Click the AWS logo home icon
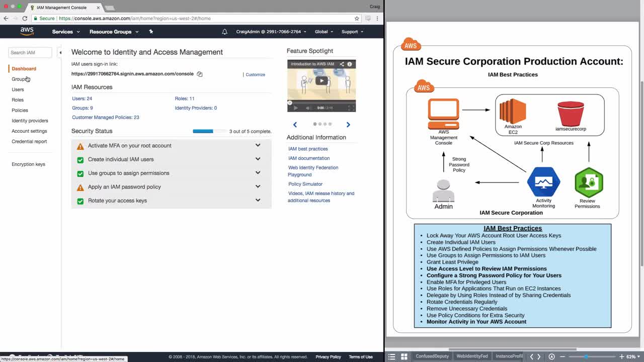 [x=27, y=31]
